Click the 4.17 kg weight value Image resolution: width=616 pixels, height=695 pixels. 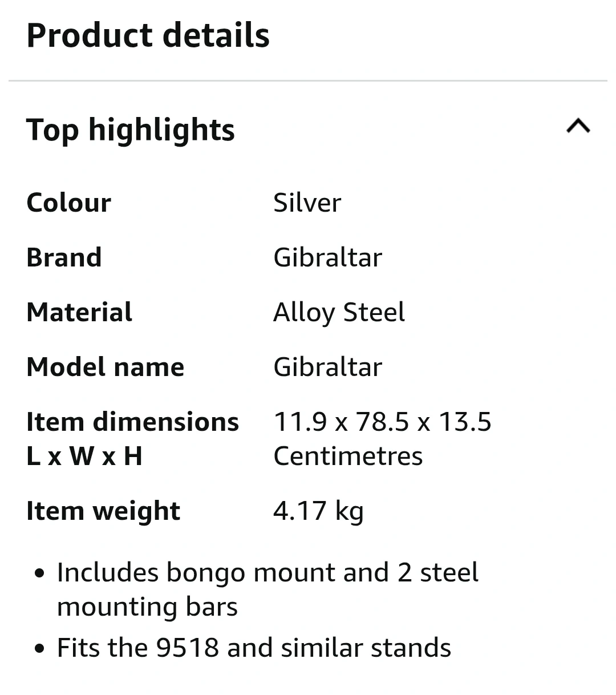(318, 511)
